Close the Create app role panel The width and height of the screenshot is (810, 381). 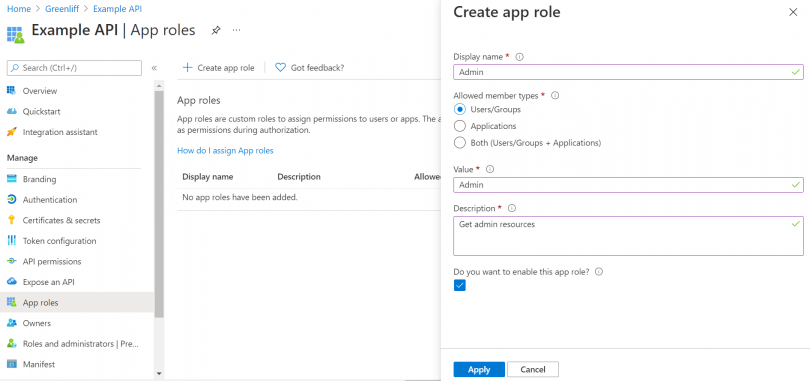tap(793, 12)
